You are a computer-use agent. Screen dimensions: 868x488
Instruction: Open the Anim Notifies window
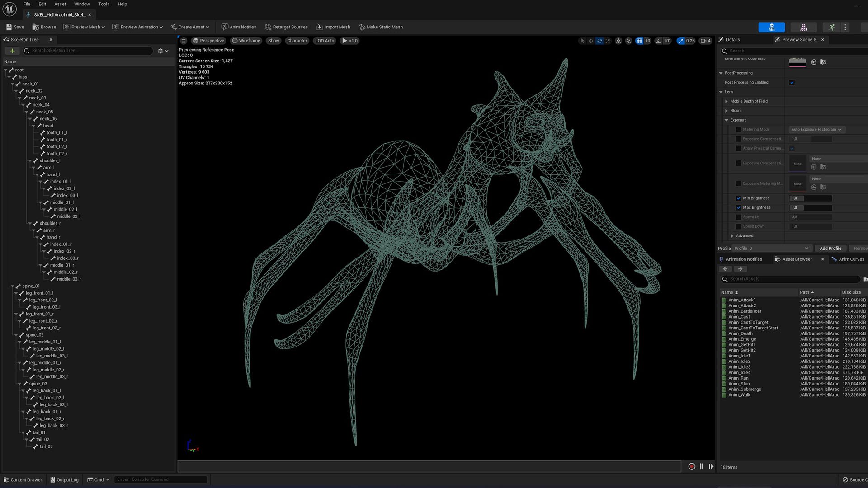tap(239, 27)
